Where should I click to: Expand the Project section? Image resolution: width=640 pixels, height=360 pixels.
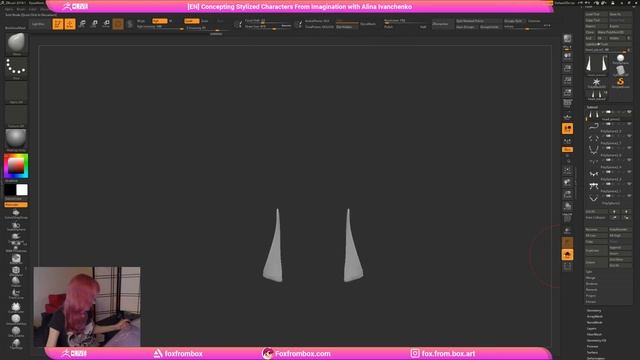click(591, 296)
